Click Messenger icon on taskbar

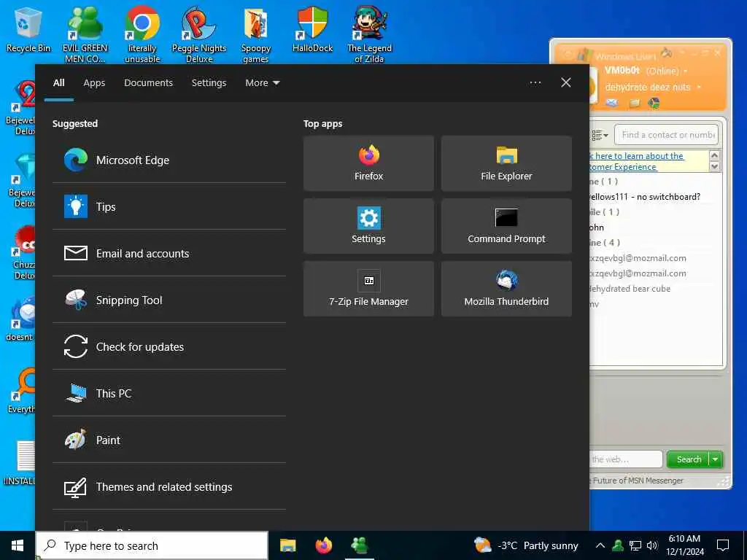click(360, 545)
